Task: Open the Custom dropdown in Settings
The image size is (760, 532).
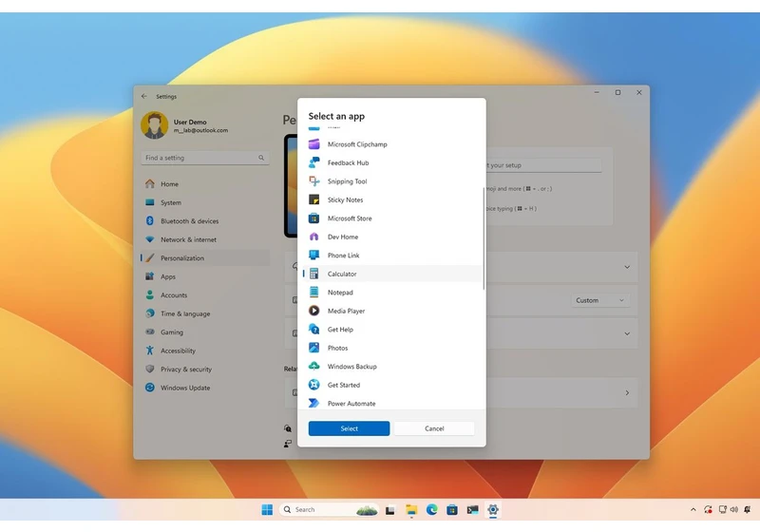Action: (x=600, y=300)
